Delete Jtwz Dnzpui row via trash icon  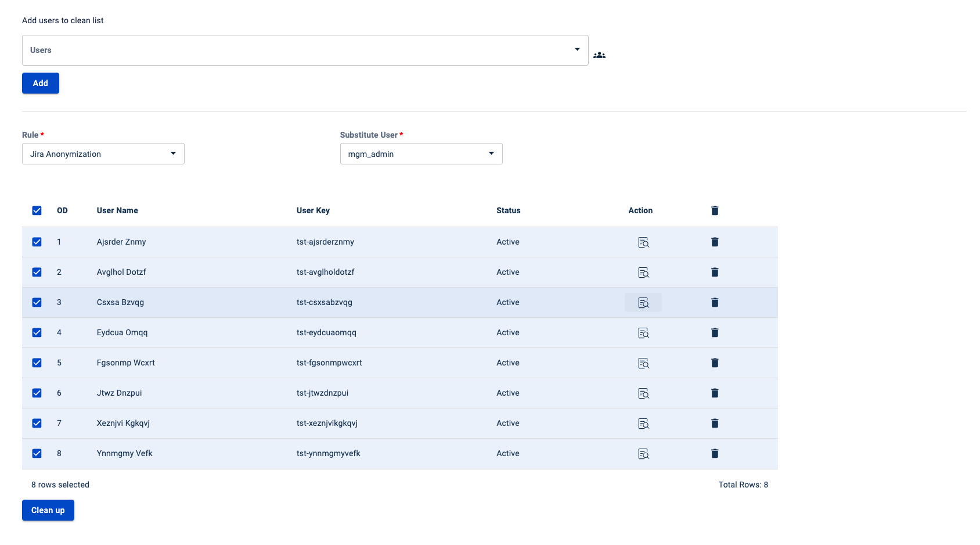click(715, 393)
